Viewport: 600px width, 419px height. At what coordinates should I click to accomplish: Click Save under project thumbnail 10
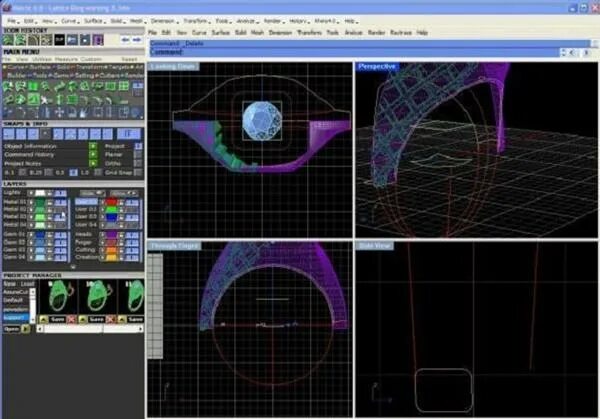point(97,319)
